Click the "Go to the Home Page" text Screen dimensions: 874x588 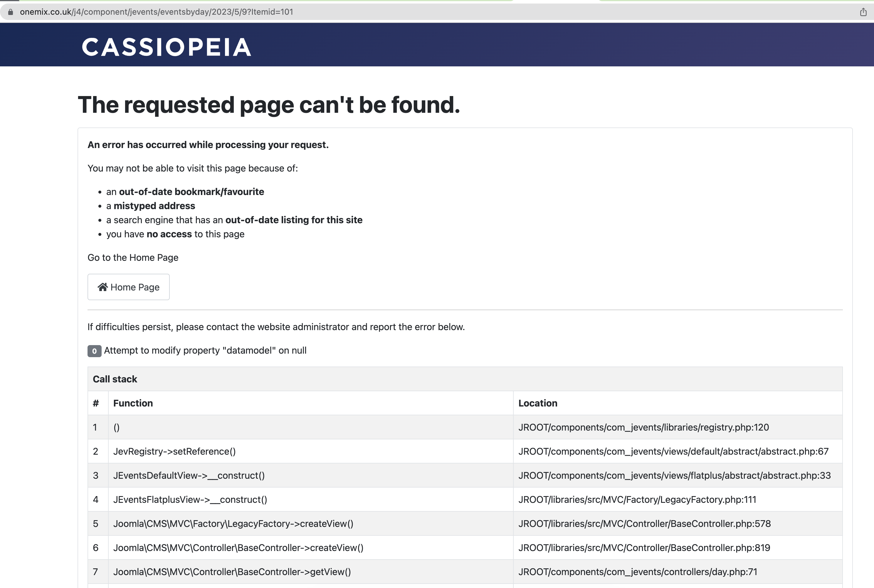click(x=133, y=258)
